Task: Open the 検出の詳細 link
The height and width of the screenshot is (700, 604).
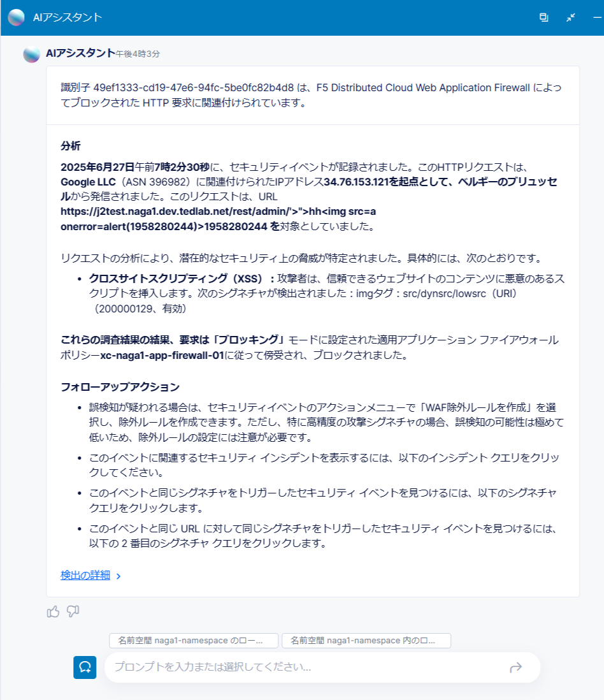Action: [x=85, y=575]
